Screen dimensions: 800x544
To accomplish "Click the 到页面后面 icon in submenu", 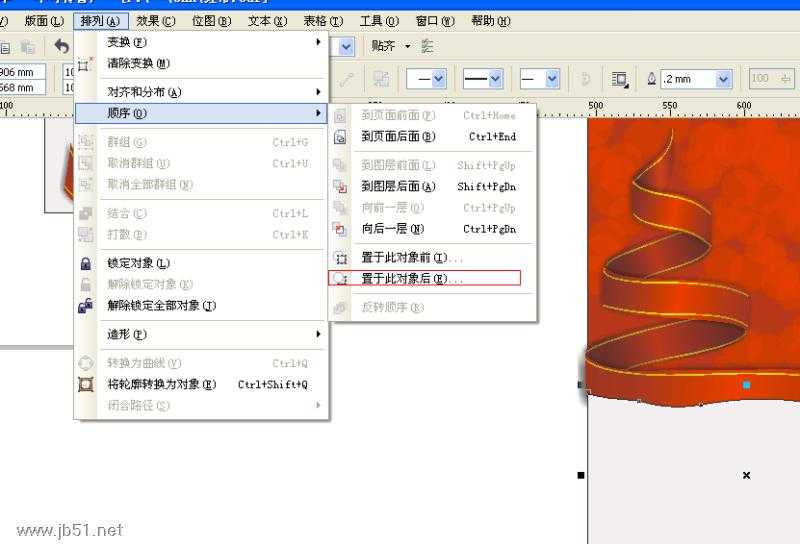I will [x=340, y=137].
